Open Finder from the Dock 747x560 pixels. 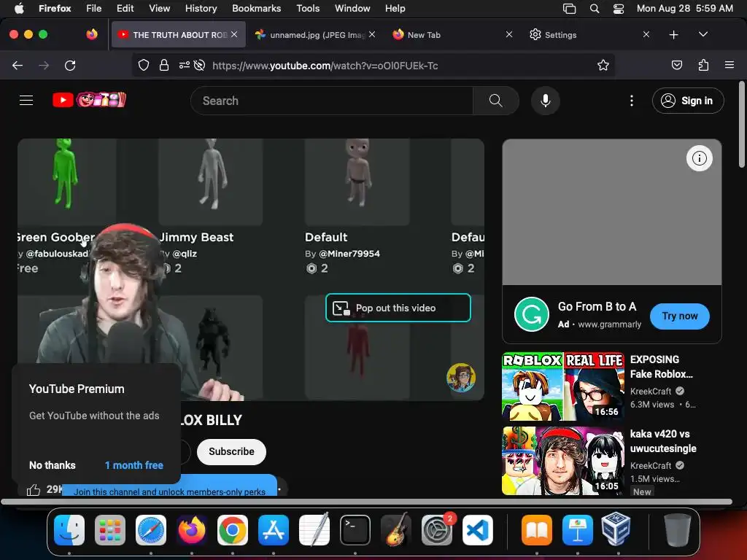[x=69, y=530]
